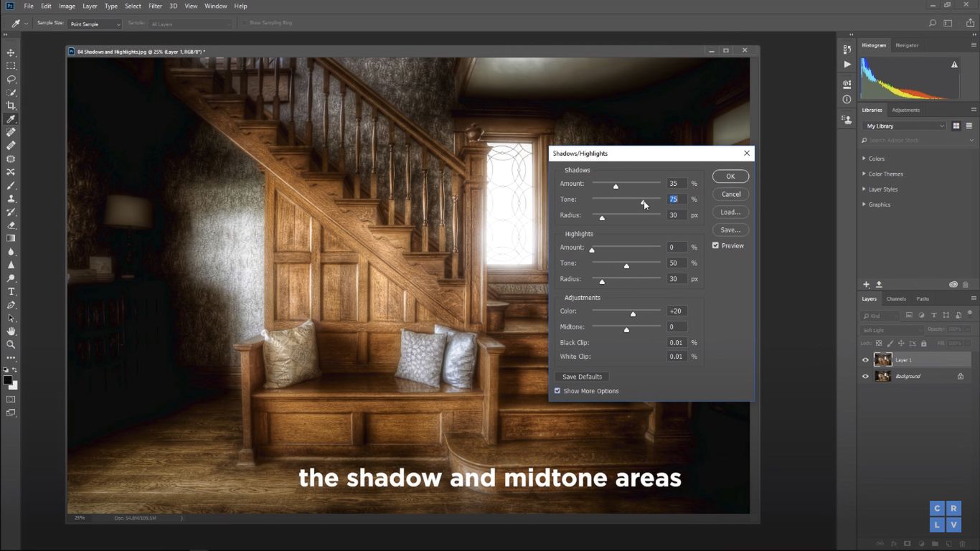Open the Actions panel play icon
This screenshot has width=980, height=551.
click(x=847, y=64)
